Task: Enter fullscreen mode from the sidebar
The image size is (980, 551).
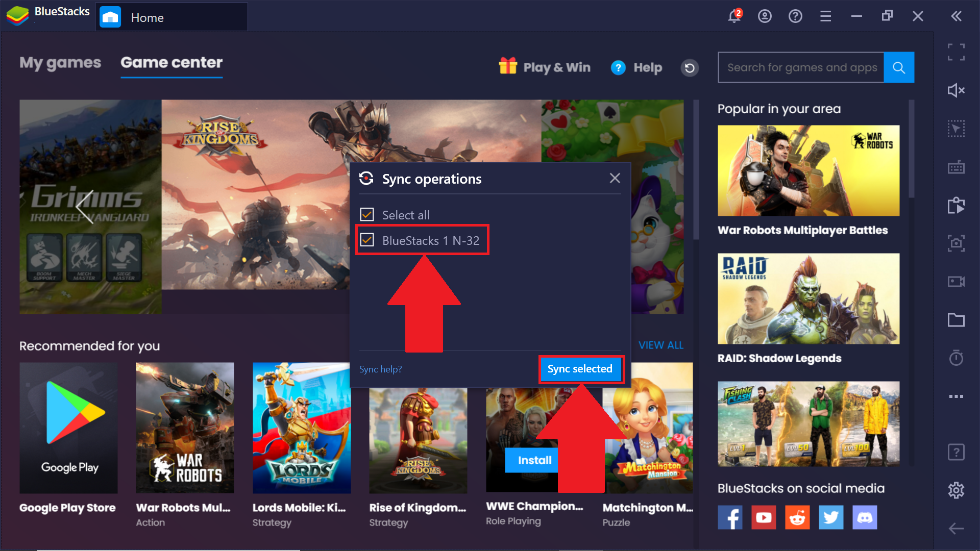Action: (x=956, y=52)
